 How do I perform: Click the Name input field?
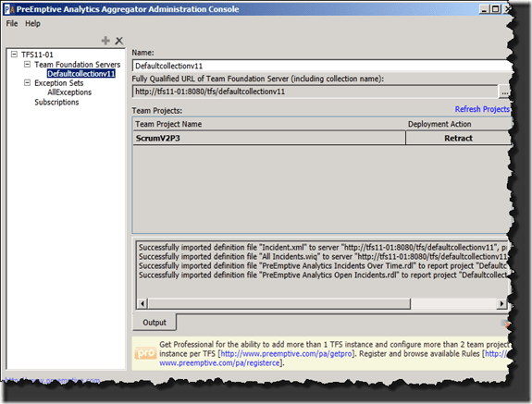322,66
